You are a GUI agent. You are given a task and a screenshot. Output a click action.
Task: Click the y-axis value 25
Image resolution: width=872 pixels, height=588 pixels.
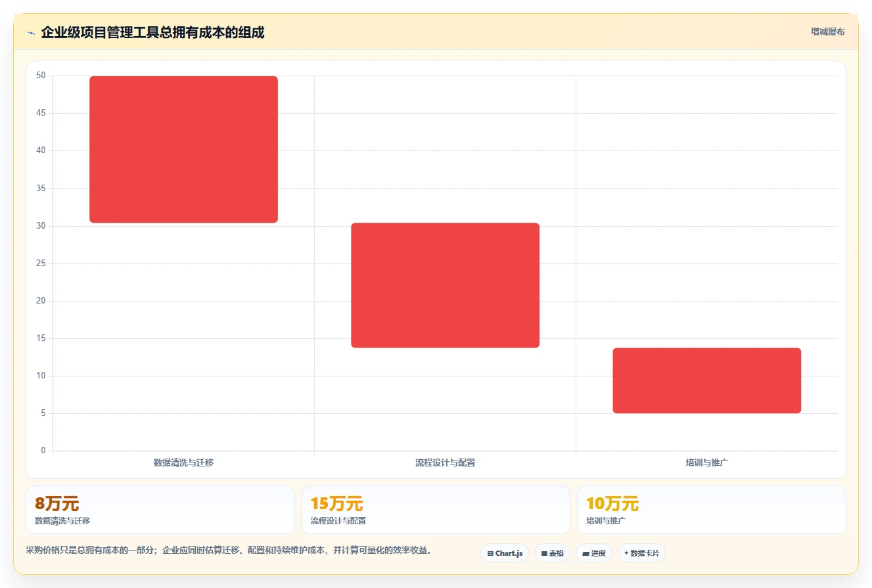[41, 263]
